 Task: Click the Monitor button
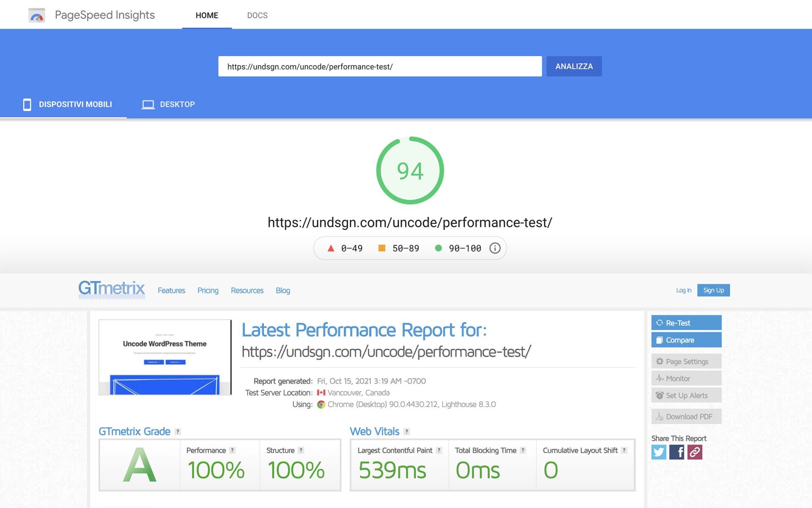[686, 378]
